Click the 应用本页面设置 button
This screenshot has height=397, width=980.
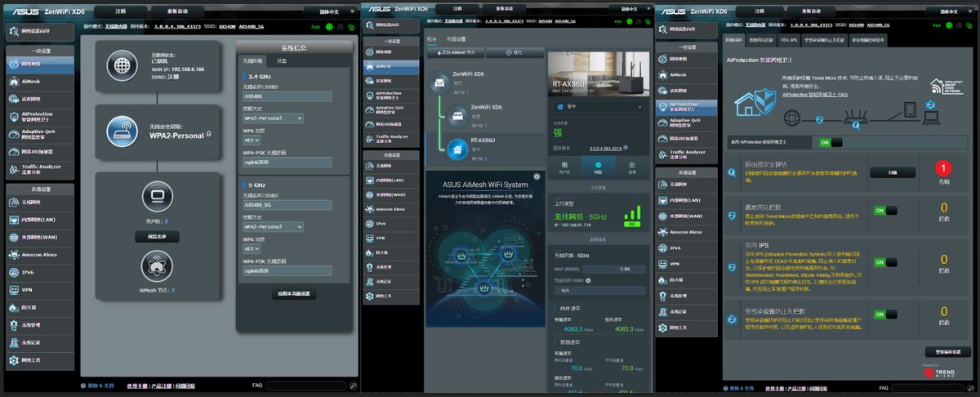point(293,293)
